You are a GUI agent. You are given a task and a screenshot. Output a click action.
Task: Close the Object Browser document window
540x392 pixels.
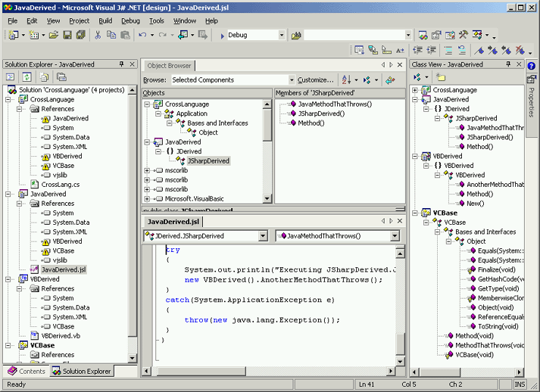[400, 64]
